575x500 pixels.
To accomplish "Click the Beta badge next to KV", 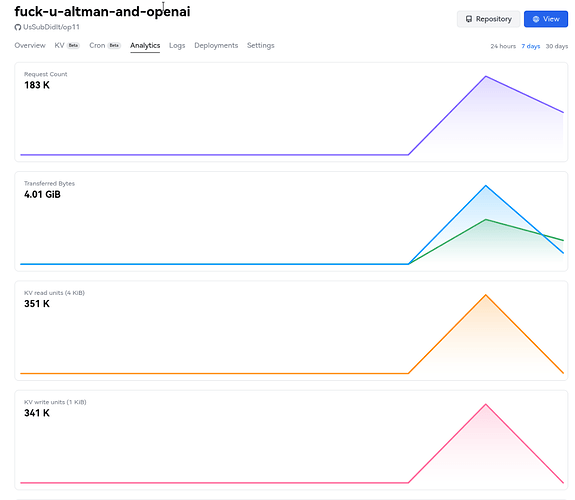I will coord(73,45).
